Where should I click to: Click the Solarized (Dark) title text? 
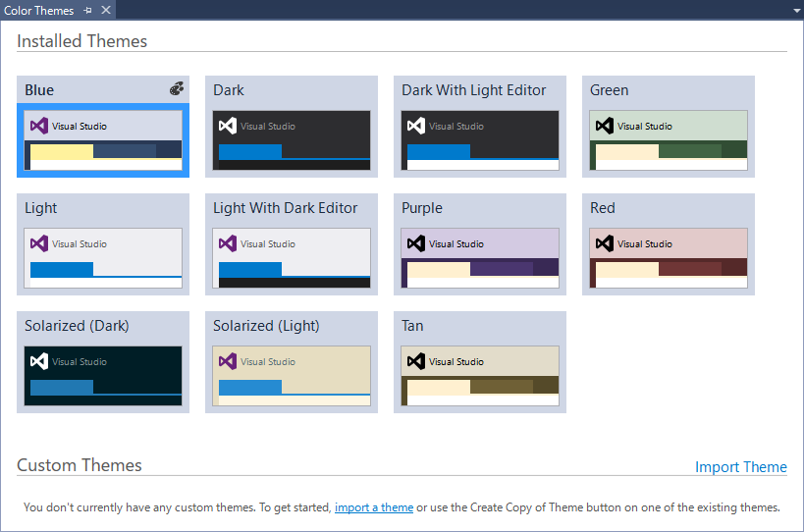tap(77, 326)
